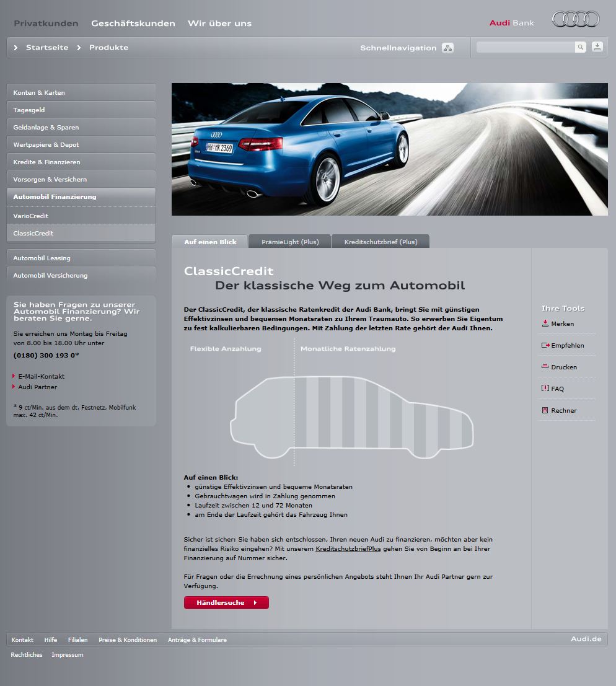The image size is (616, 686).
Task: Click the Monatliche Ratenzahlung diagram label
Action: pyautogui.click(x=348, y=349)
